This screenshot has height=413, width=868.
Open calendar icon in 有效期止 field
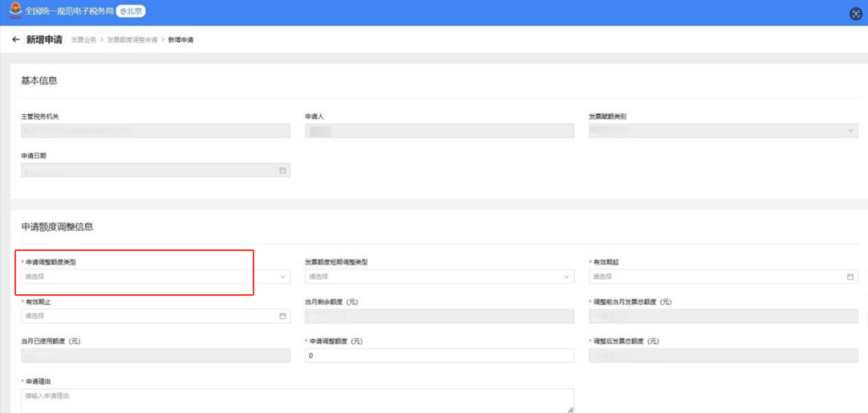pos(282,316)
